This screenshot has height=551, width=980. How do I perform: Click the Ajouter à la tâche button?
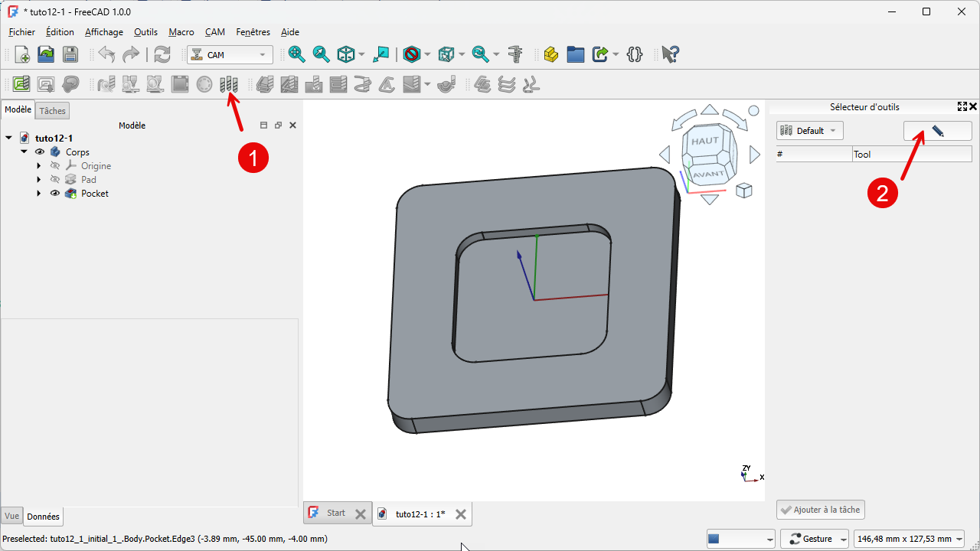click(820, 510)
